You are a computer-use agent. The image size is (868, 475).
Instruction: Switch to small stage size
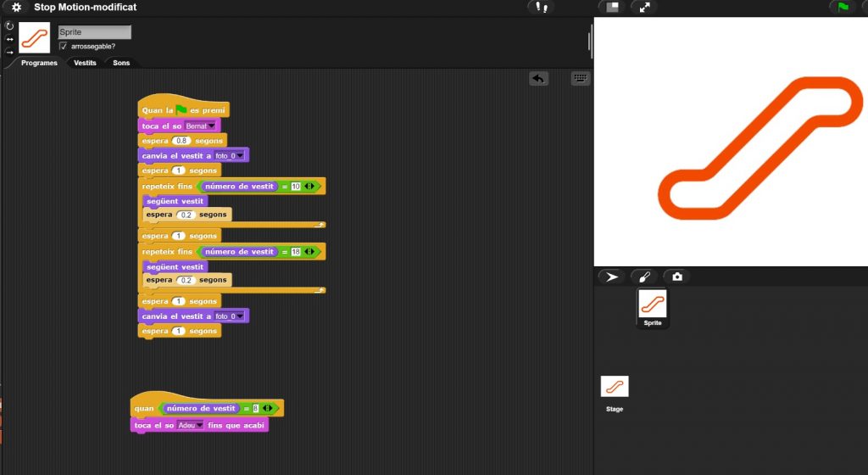tap(611, 7)
